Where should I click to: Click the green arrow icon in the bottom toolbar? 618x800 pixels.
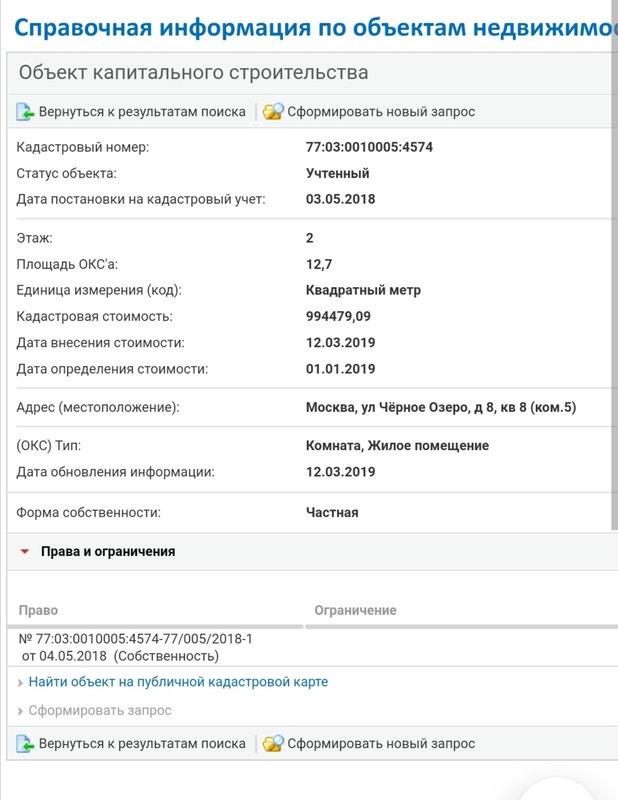24,744
